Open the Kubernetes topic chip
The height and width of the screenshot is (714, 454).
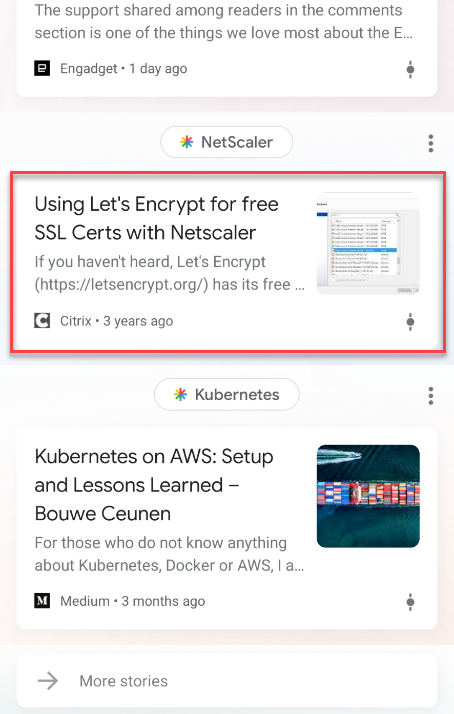click(226, 394)
